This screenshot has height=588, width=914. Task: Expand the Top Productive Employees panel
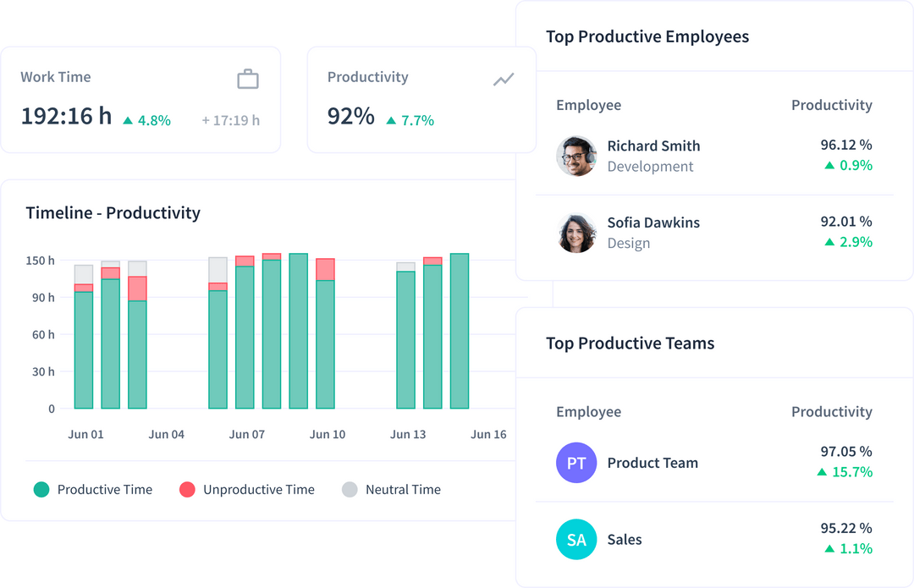click(x=648, y=36)
